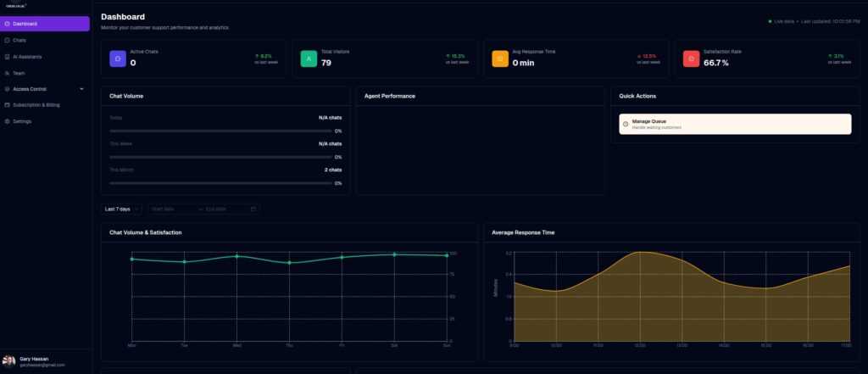
Task: Click the Settings gear icon in sidebar
Action: point(7,121)
